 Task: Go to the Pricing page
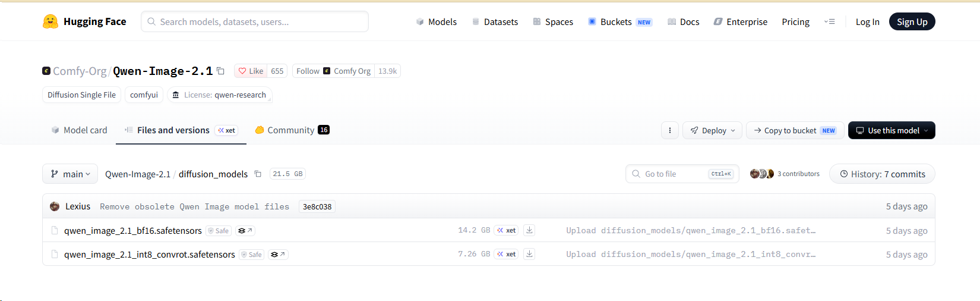point(795,21)
